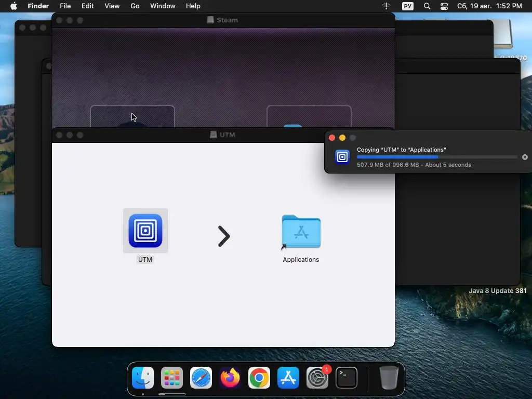The height and width of the screenshot is (399, 532).
Task: Cancel the UTM copy operation
Action: click(x=525, y=157)
